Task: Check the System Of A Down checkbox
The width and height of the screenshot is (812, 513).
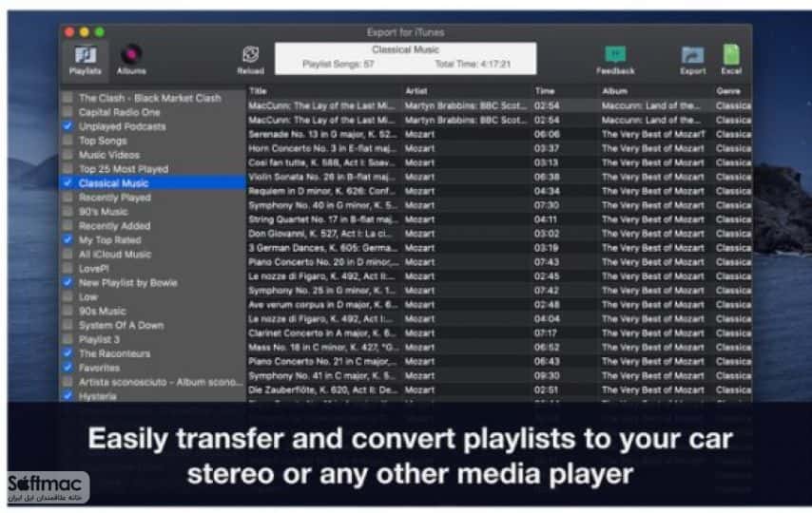Action: click(x=68, y=325)
